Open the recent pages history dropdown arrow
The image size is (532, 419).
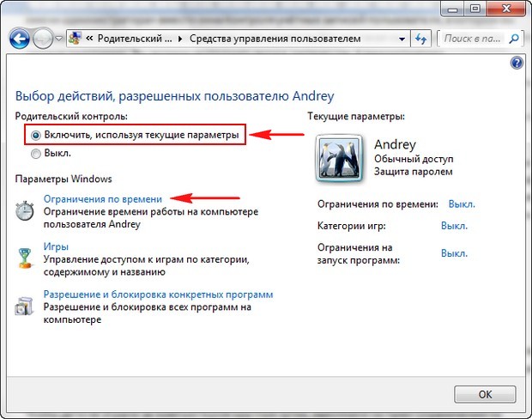(x=58, y=39)
